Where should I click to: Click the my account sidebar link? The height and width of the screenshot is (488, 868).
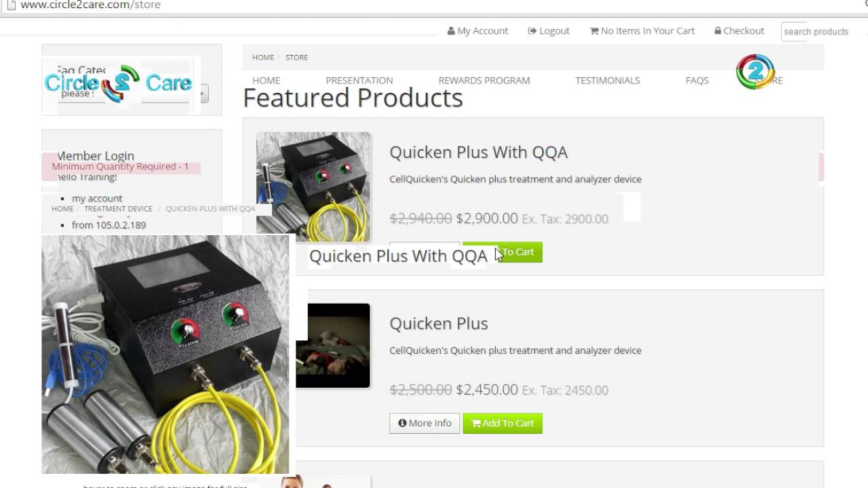(x=97, y=199)
